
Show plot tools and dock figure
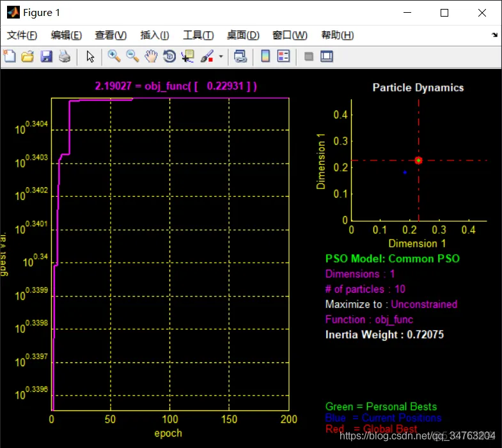(327, 56)
